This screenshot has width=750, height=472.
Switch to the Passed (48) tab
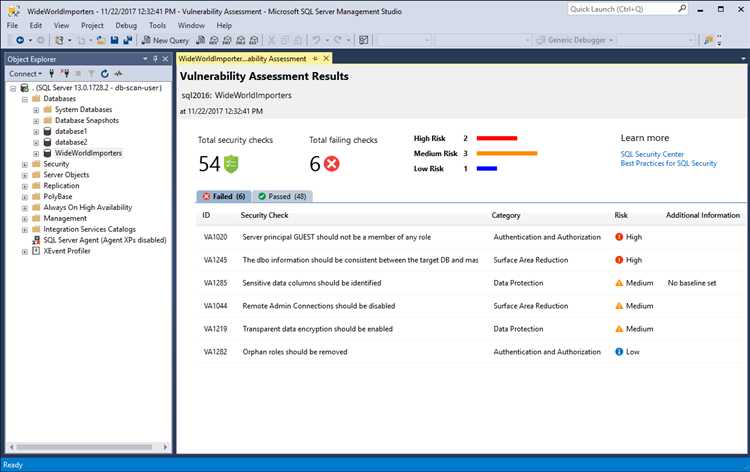[x=281, y=196]
